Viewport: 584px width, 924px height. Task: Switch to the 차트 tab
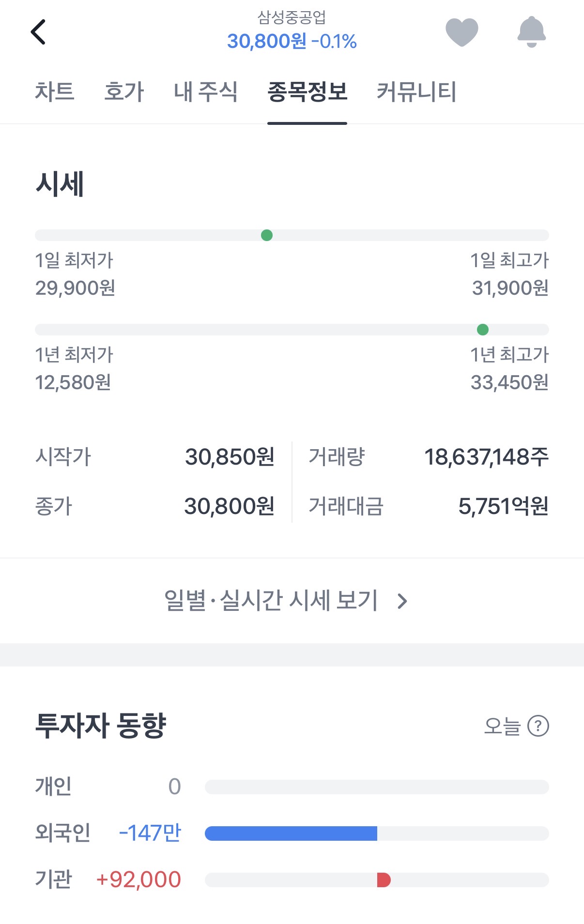[55, 91]
